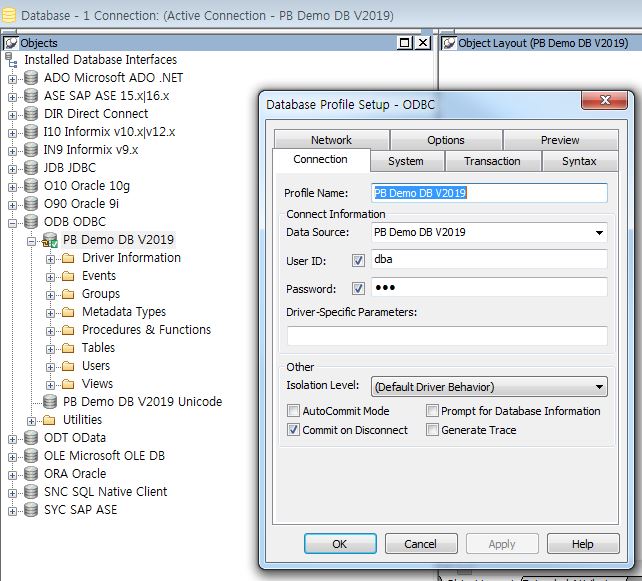Click the Profile Name input field

pos(489,193)
